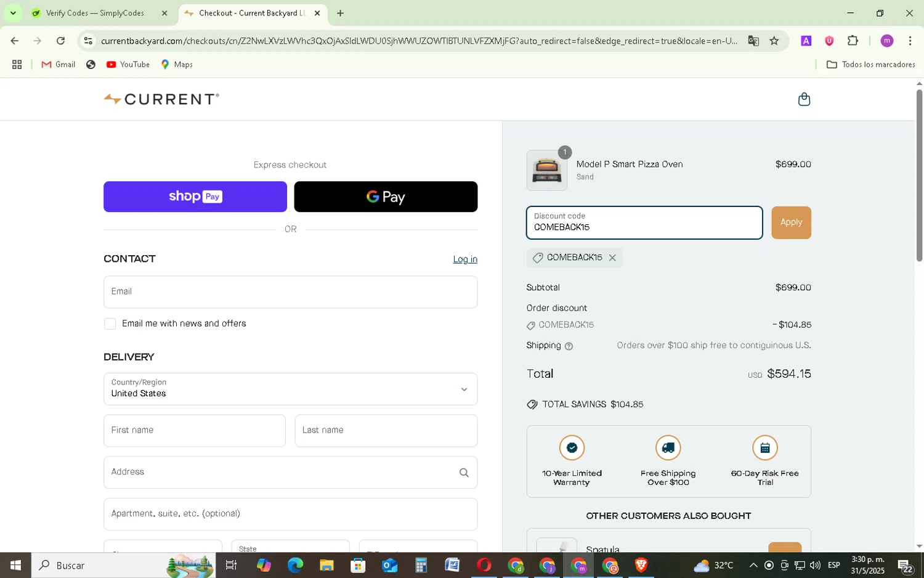Open the YouTube bookmark
The height and width of the screenshot is (578, 924).
[x=128, y=65]
